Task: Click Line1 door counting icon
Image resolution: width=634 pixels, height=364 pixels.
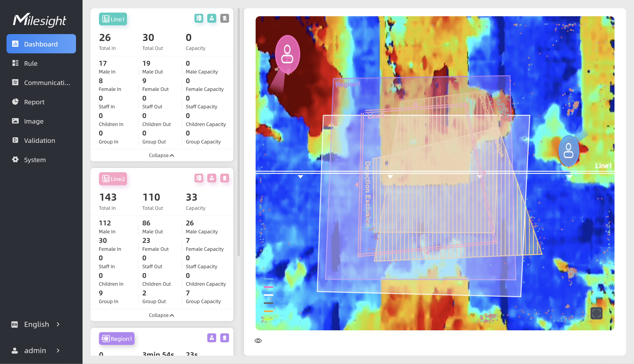Action: (x=199, y=18)
